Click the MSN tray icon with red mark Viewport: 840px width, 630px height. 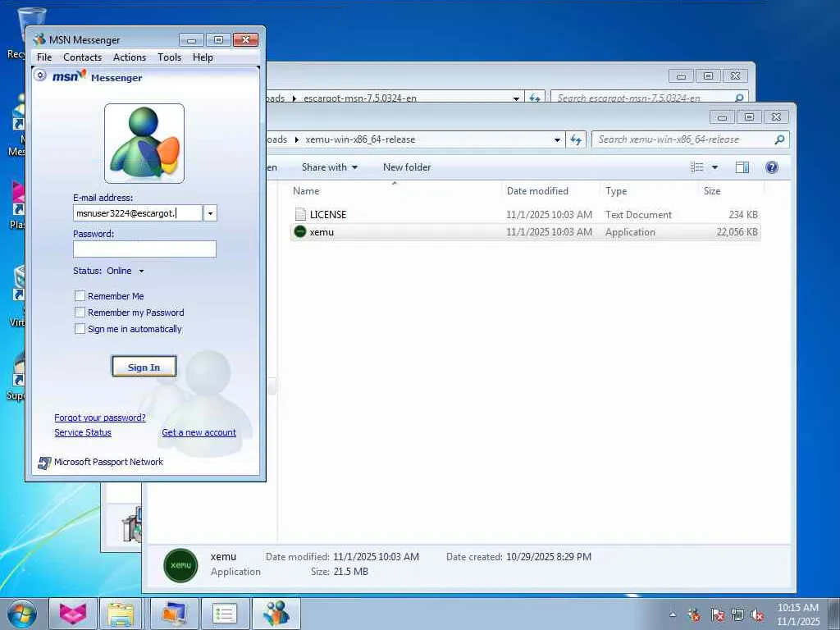694,614
